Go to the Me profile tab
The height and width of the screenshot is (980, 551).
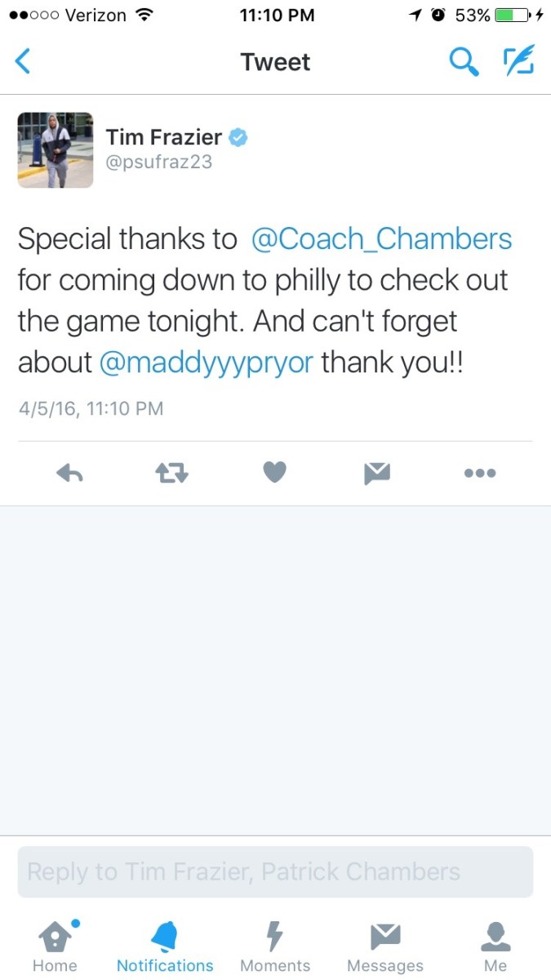[495, 947]
